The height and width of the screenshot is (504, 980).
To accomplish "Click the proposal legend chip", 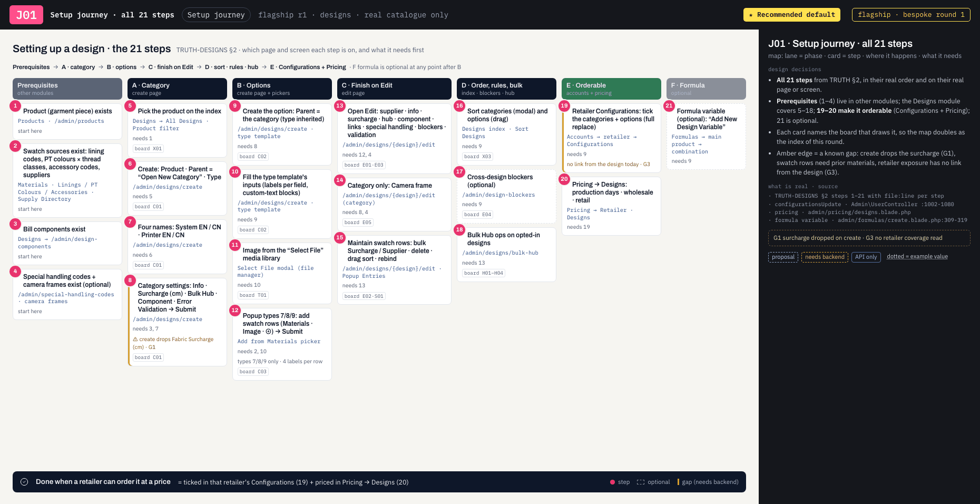I will (783, 257).
